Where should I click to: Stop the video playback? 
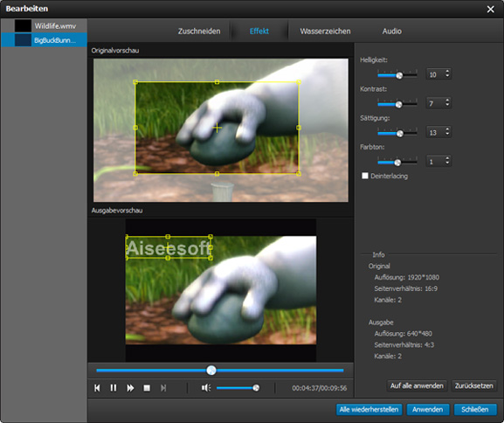click(147, 388)
